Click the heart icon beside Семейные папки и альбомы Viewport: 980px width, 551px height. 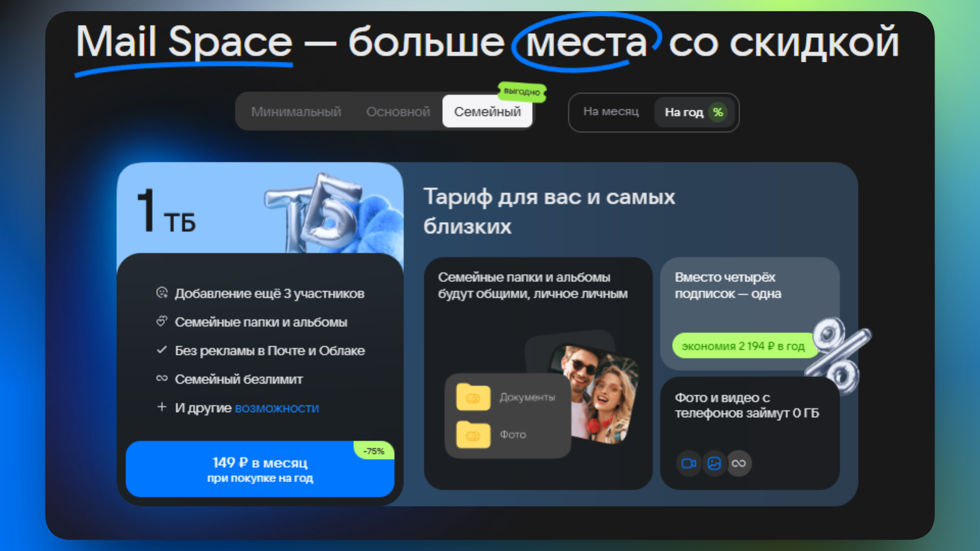coord(161,321)
